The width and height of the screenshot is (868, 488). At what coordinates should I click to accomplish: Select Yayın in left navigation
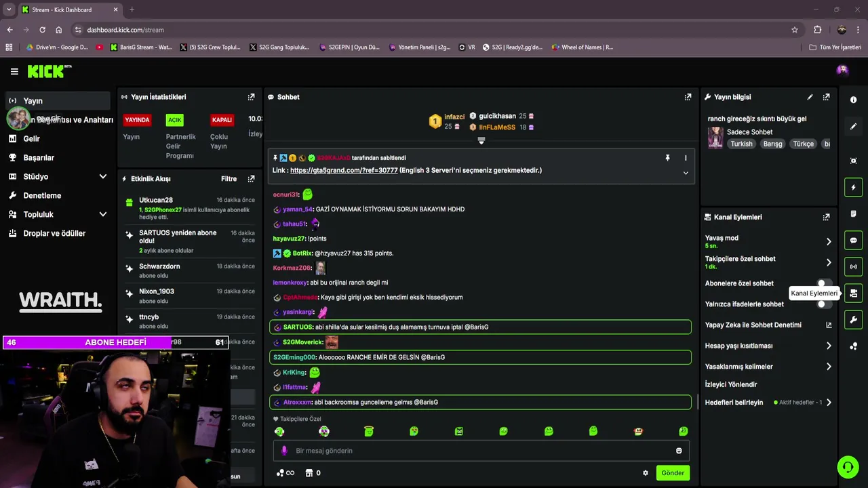[x=58, y=101]
